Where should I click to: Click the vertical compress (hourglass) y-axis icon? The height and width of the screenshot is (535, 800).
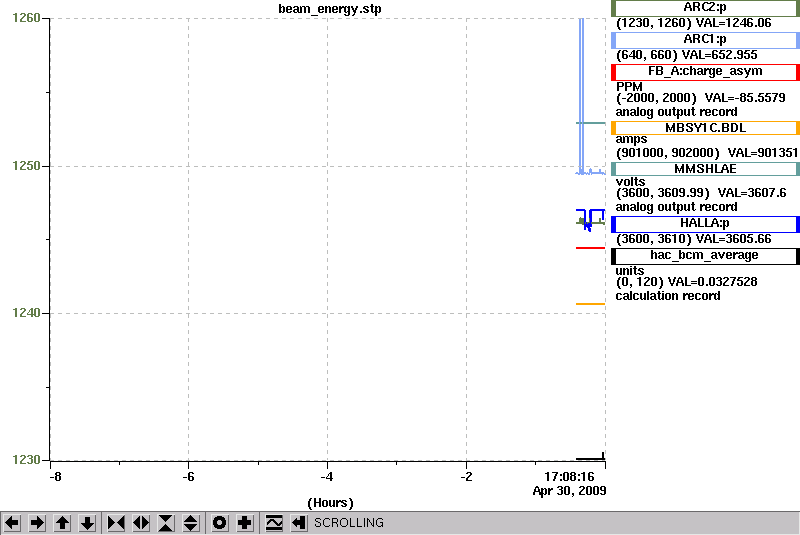[166, 523]
